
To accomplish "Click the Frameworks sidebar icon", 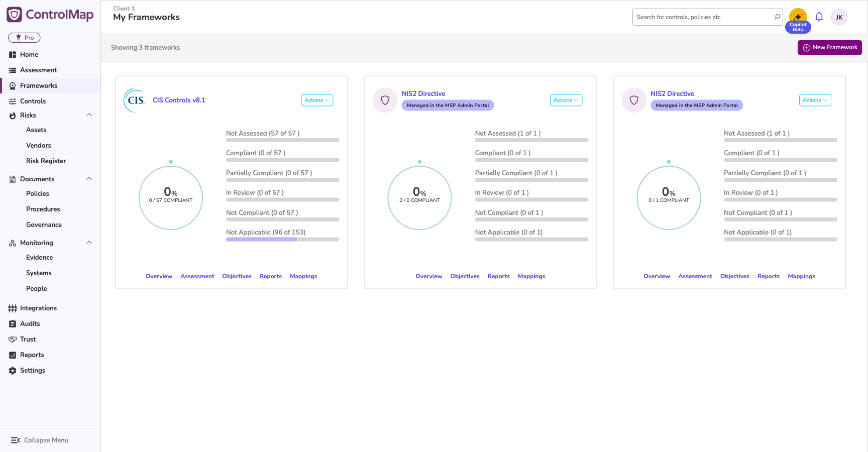I will coord(13,86).
